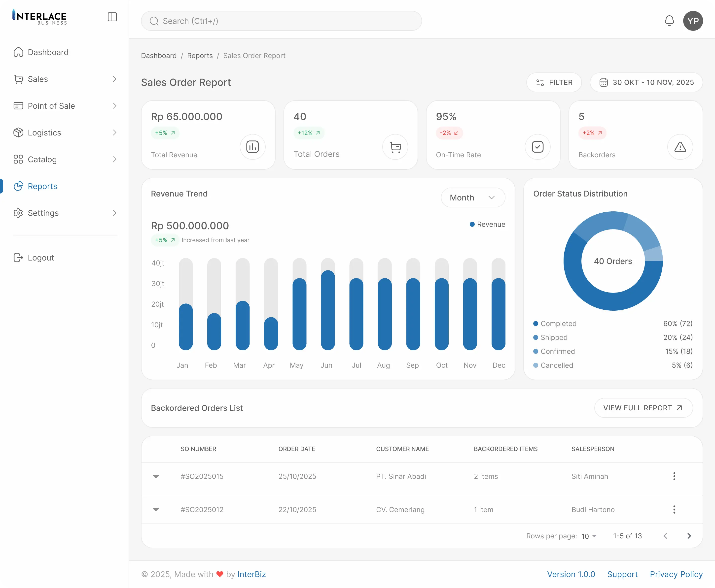Open row actions for #SO2025012
This screenshot has height=588, width=715.
[674, 509]
